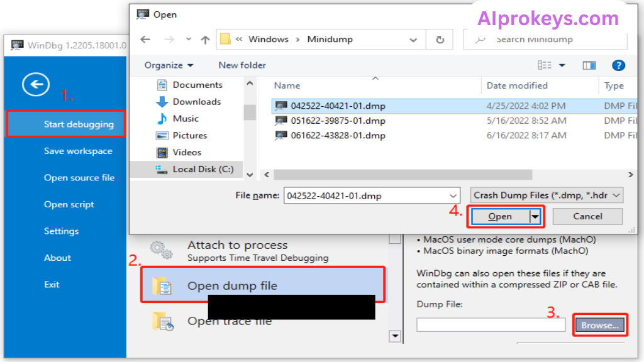Open the Organize dropdown menu
Image resolution: width=644 pixels, height=362 pixels.
point(169,65)
